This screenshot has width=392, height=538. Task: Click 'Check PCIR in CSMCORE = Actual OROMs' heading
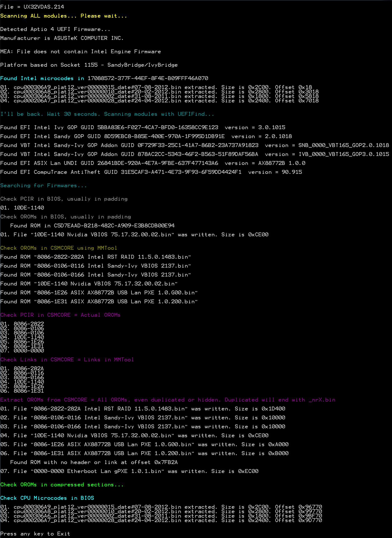point(60,315)
